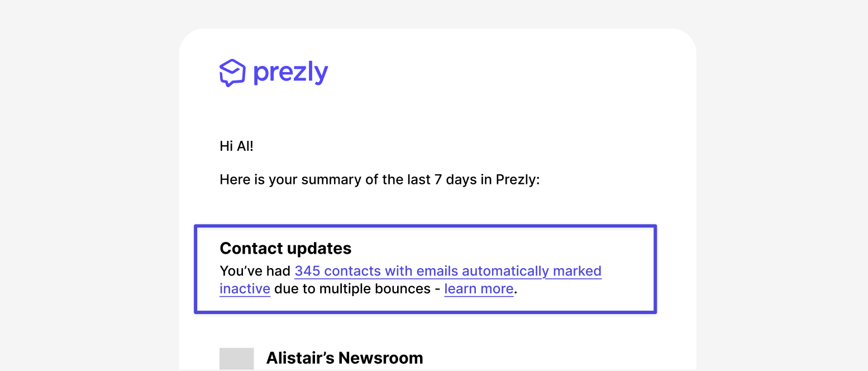Click the number "345" in the contacts link
This screenshot has width=868, height=371.
pyautogui.click(x=307, y=271)
